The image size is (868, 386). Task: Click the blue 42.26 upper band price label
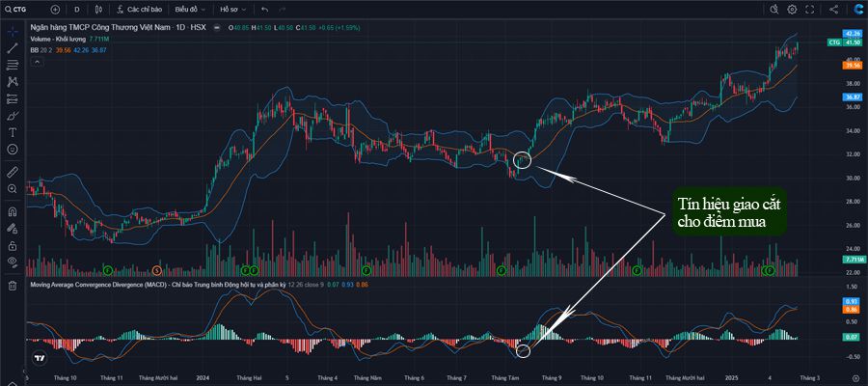point(852,32)
